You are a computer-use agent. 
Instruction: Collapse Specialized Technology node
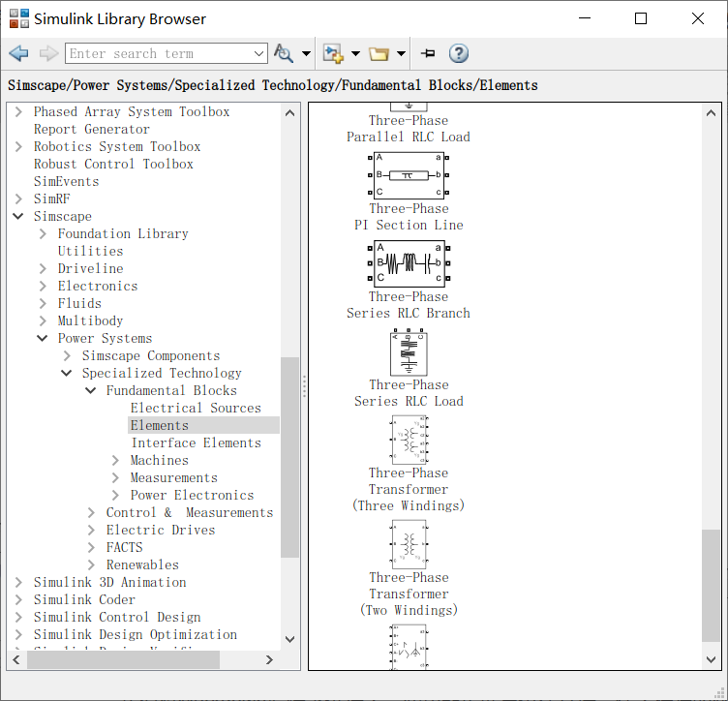pyautogui.click(x=67, y=373)
